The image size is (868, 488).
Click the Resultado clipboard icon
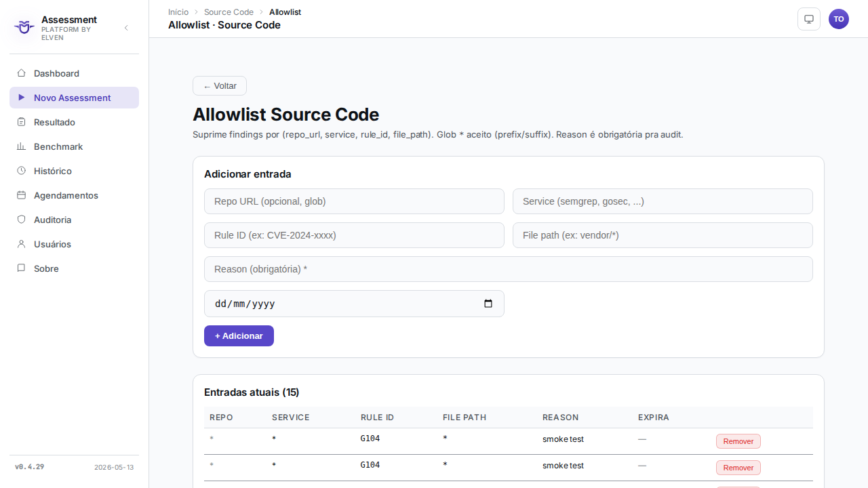pos(21,122)
